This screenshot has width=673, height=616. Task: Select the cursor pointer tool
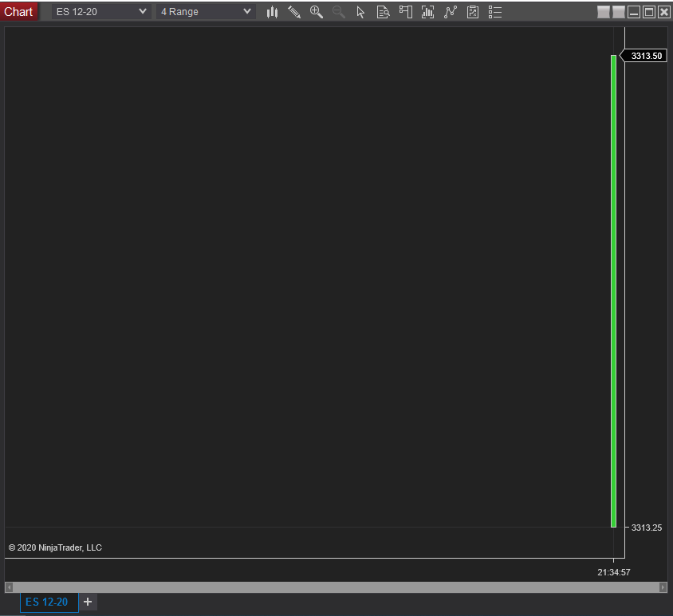tap(360, 12)
